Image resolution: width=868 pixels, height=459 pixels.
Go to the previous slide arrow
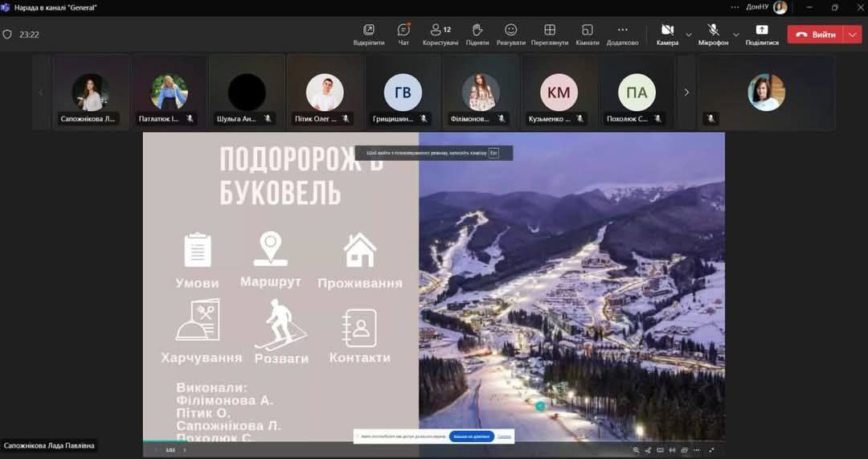pos(156,450)
